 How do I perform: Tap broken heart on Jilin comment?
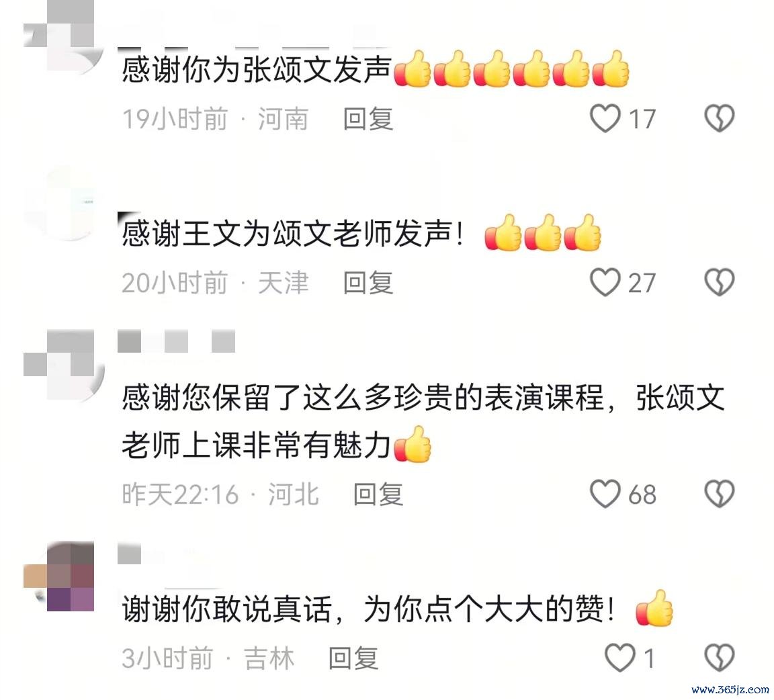pos(719,658)
